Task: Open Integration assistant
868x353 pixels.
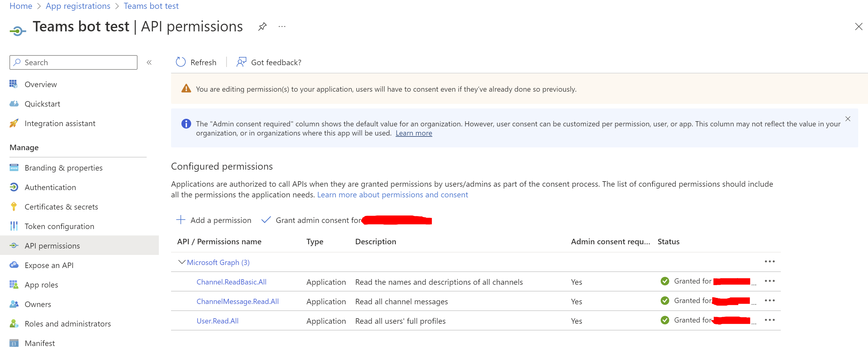Action: [60, 123]
